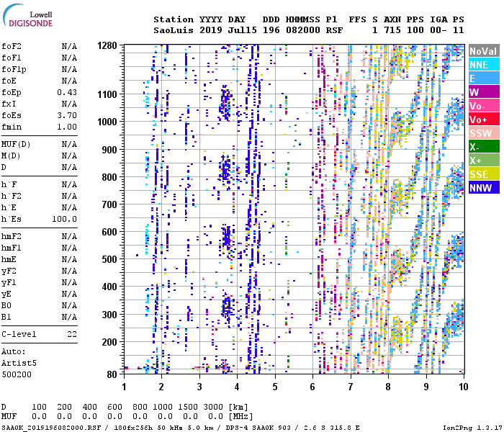Click the AXN value 715
504x432 pixels.
point(392,30)
